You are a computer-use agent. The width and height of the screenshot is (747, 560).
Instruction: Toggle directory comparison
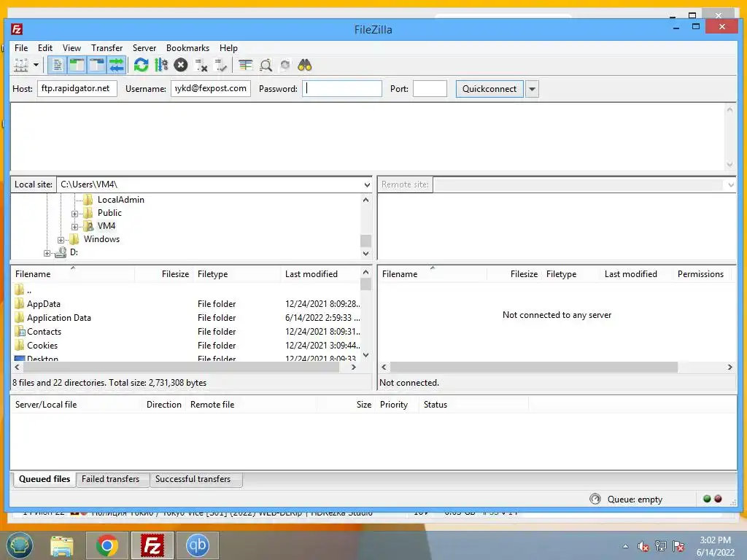pyautogui.click(x=266, y=65)
